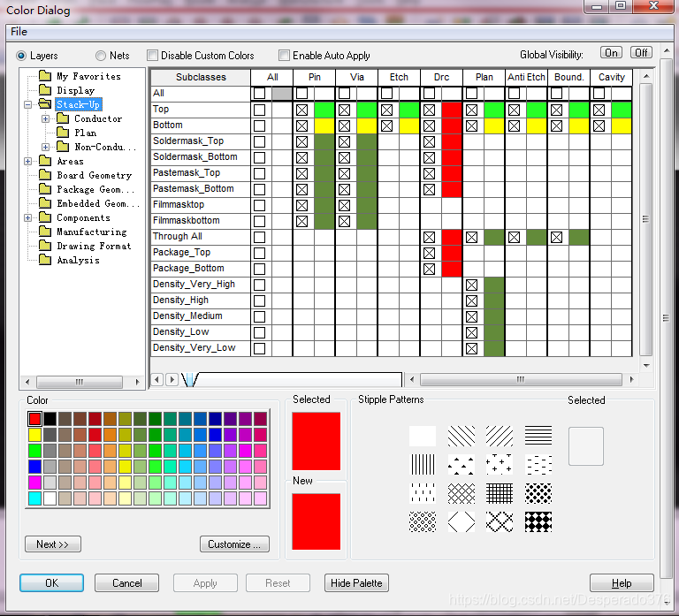The width and height of the screenshot is (679, 616).
Task: Pick the blank solid stipple pattern
Action: (x=423, y=436)
